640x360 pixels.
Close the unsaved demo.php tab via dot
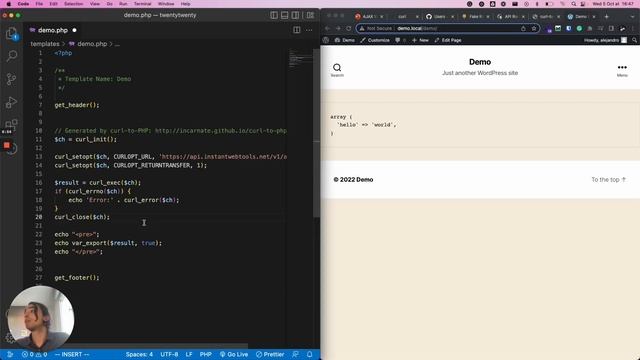point(74,30)
